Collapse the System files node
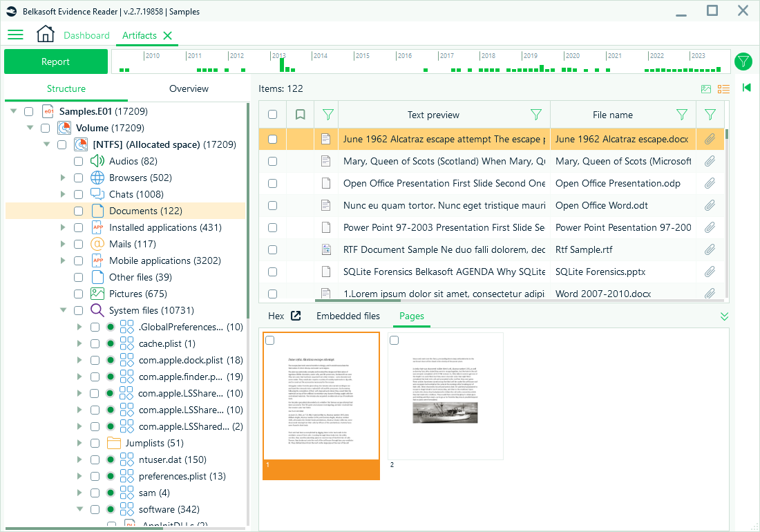This screenshot has width=760, height=532. point(63,310)
